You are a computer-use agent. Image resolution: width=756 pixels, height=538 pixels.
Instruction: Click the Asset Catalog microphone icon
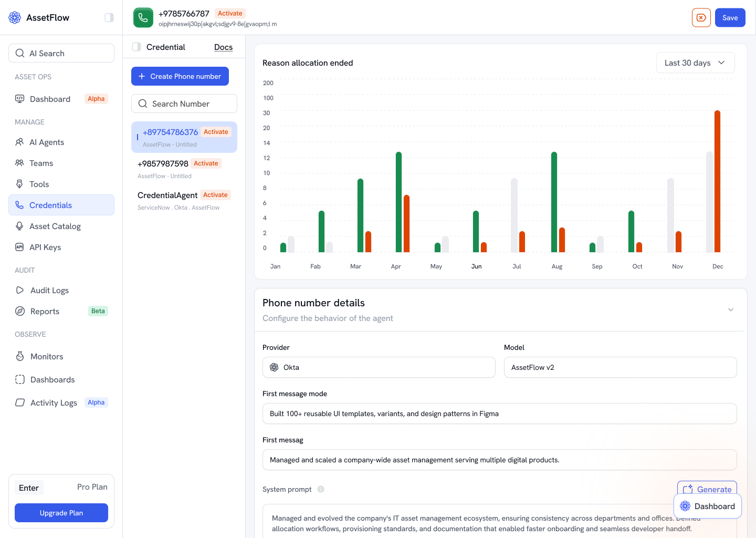pyautogui.click(x=19, y=226)
